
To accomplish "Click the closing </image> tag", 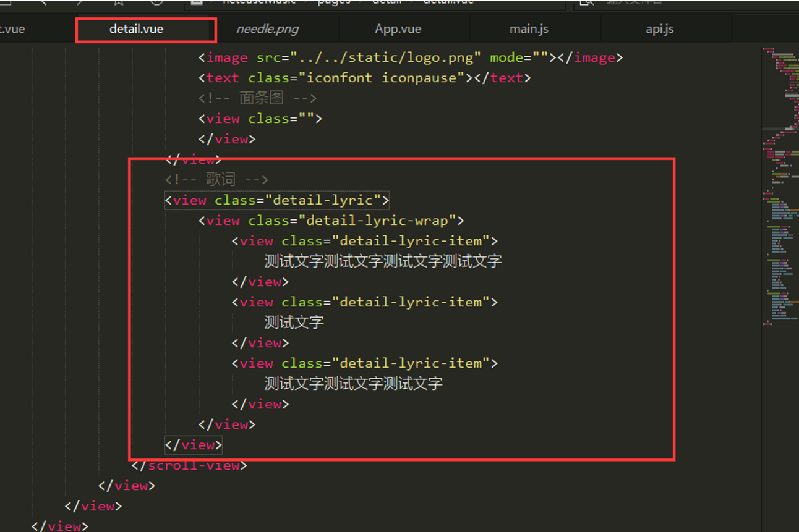I will (591, 57).
